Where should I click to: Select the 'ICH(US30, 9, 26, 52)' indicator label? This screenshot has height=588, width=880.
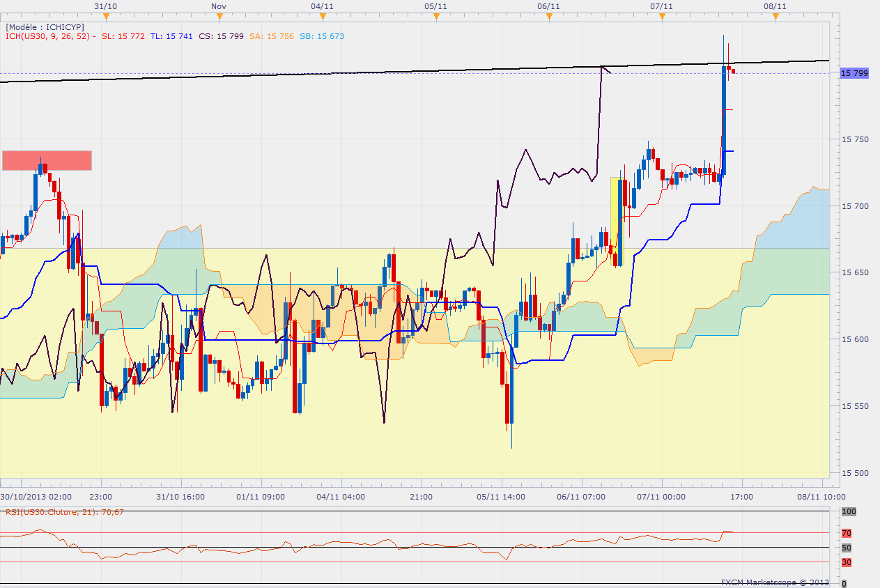[x=47, y=36]
